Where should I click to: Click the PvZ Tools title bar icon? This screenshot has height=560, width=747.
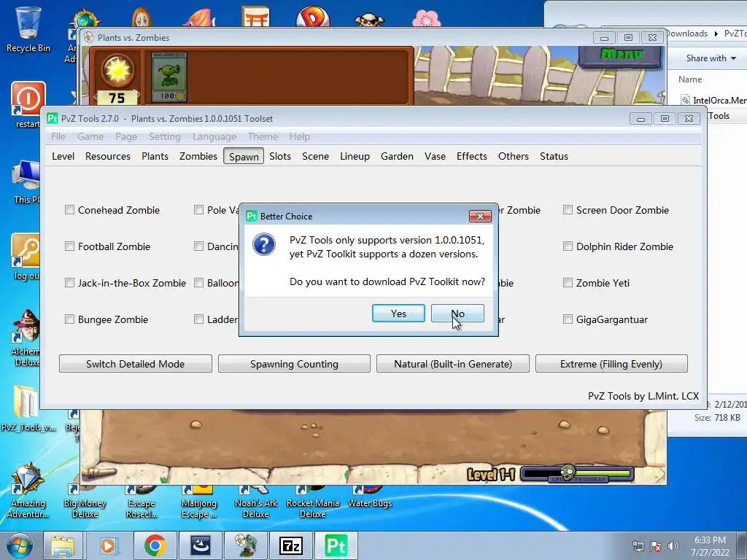coord(52,118)
